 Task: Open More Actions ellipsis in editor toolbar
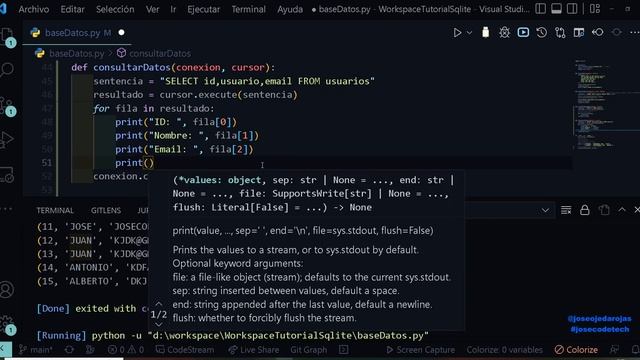click(635, 32)
